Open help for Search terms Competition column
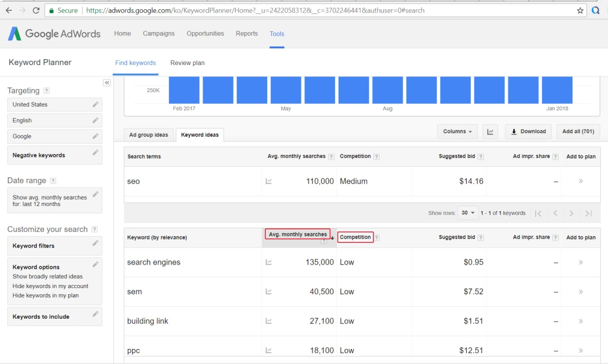608x364 pixels. click(377, 157)
